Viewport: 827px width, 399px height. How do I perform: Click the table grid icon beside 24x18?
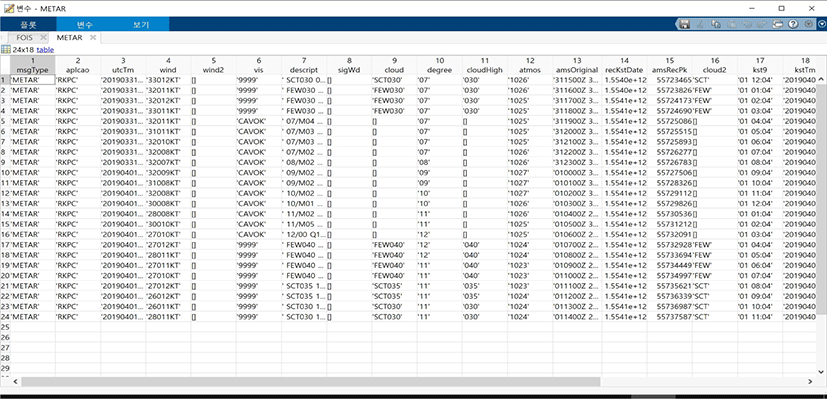tap(6, 50)
